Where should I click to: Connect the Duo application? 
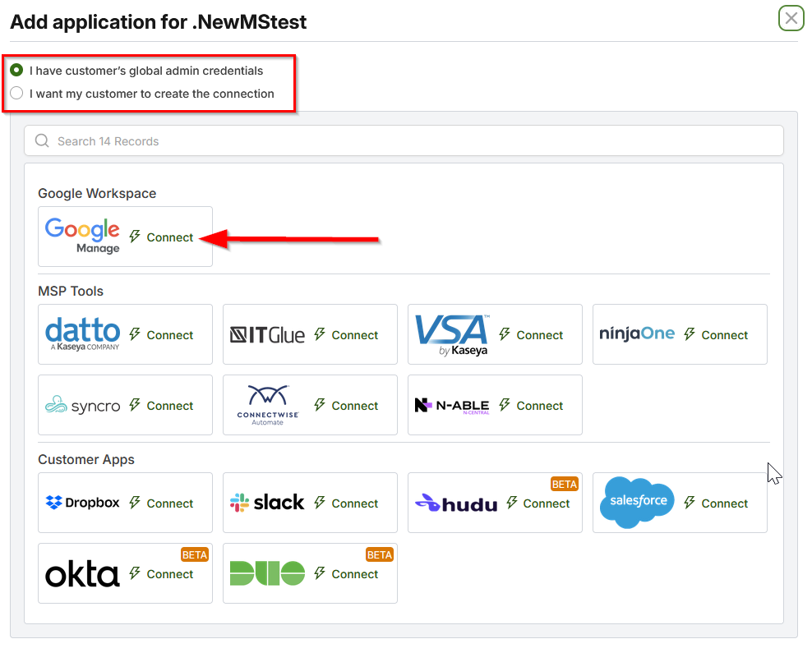[346, 574]
